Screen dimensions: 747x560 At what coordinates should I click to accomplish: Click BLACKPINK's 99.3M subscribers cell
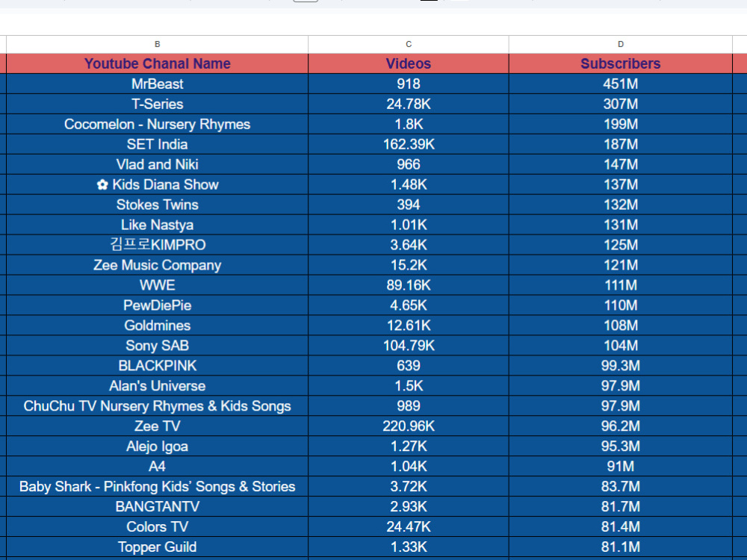click(x=620, y=366)
